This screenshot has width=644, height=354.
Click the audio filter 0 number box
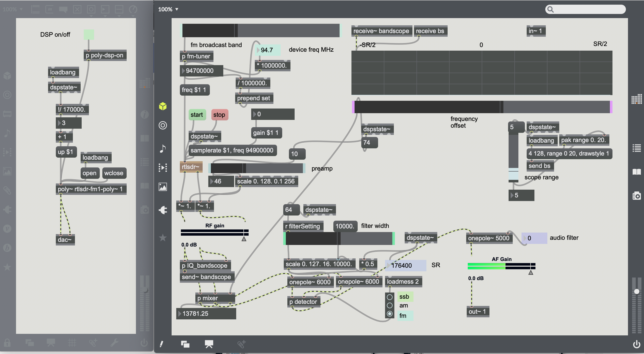coord(534,238)
